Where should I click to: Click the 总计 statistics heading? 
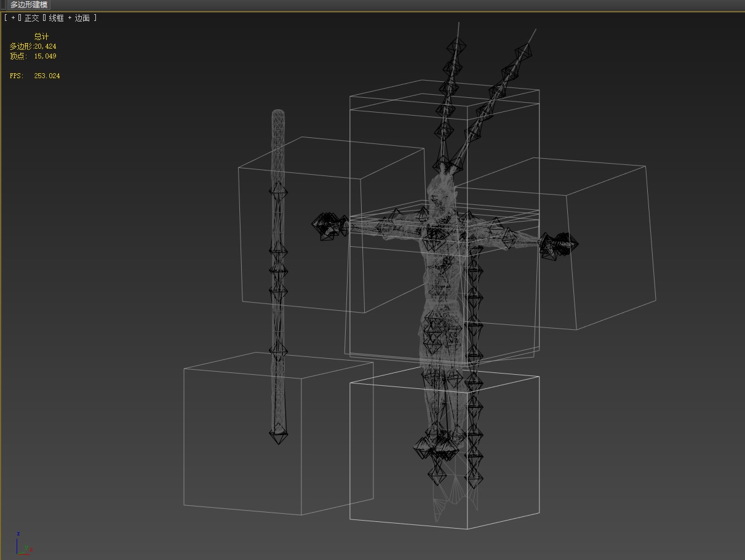point(41,37)
